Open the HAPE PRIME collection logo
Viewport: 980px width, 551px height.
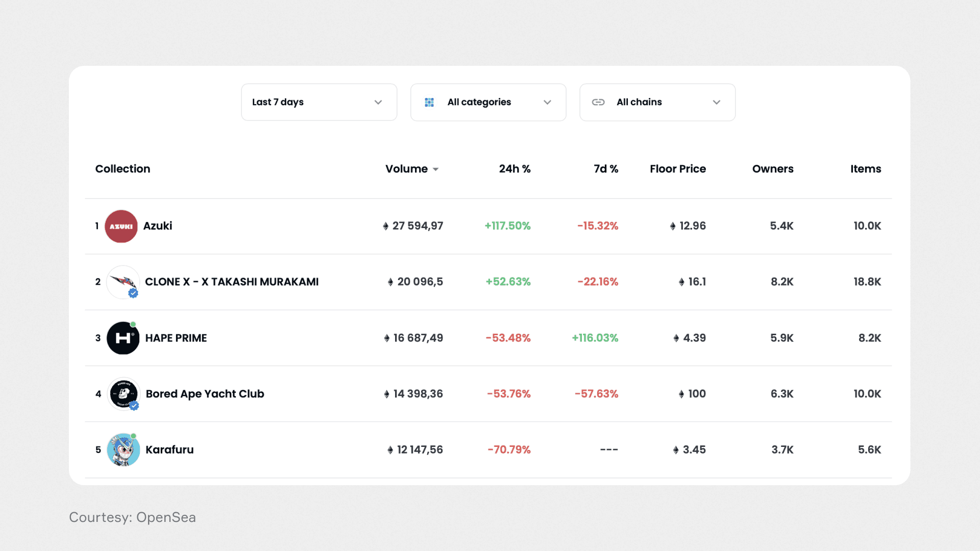(x=122, y=338)
